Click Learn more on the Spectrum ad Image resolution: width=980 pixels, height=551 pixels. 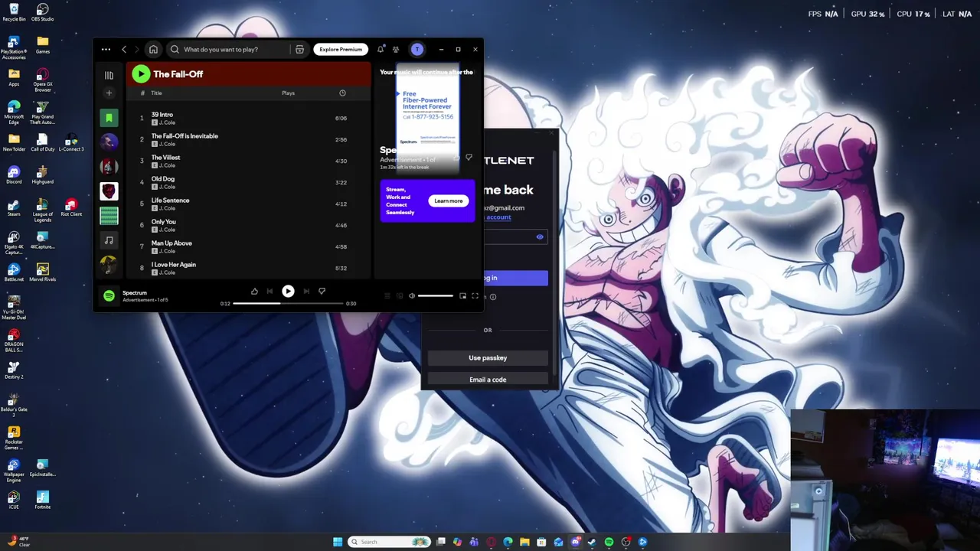[449, 201]
